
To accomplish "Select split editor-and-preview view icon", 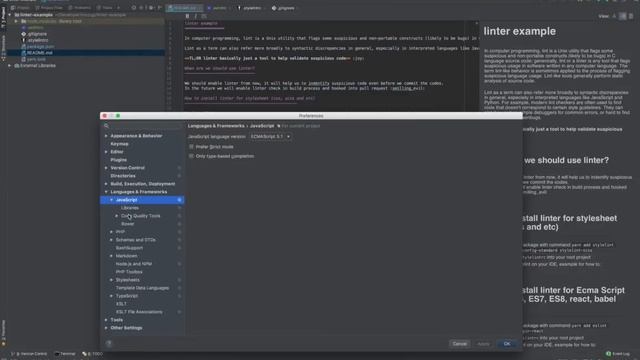I will 622,16.
